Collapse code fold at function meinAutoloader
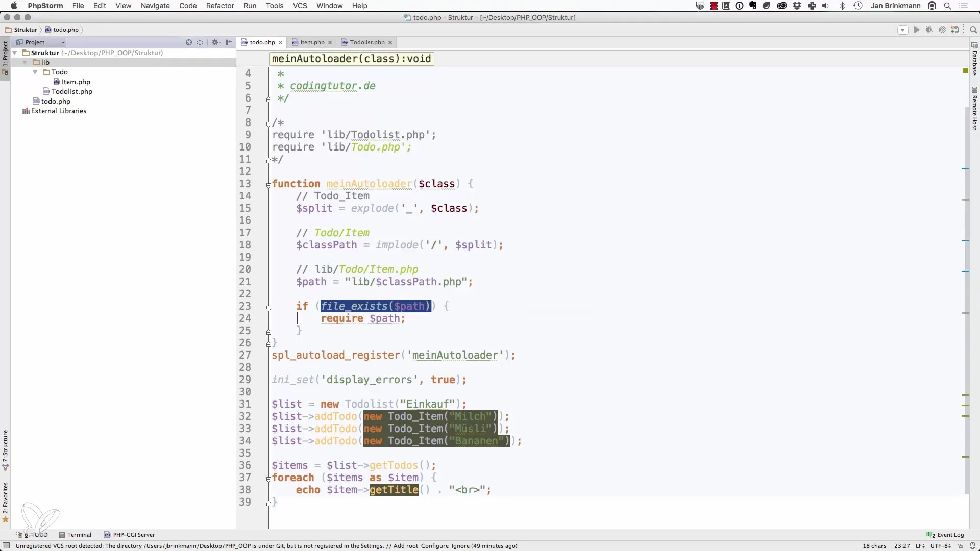The width and height of the screenshot is (980, 551). tap(268, 185)
